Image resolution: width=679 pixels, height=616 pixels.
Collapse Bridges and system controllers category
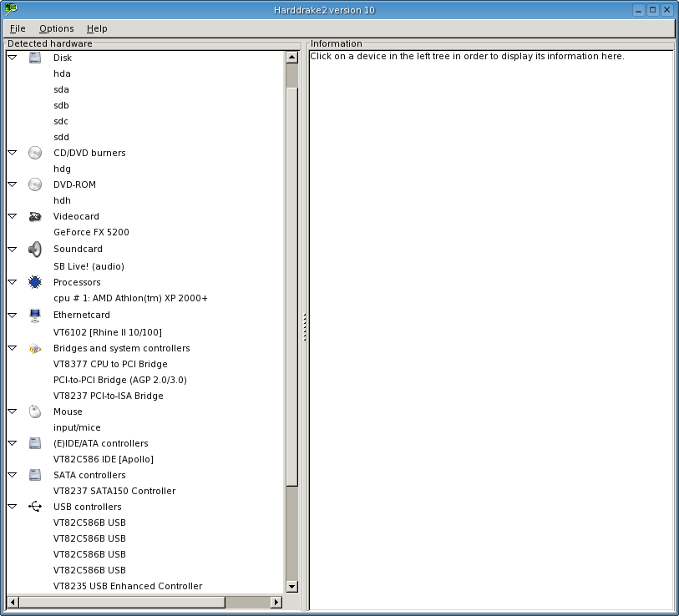pyautogui.click(x=13, y=348)
